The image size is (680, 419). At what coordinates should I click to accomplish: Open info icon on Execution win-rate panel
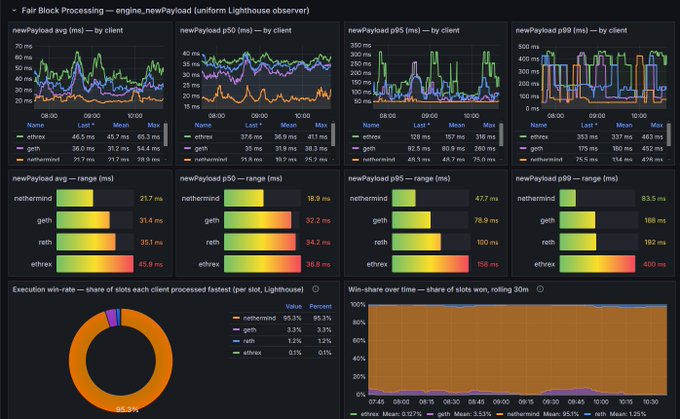pos(316,289)
